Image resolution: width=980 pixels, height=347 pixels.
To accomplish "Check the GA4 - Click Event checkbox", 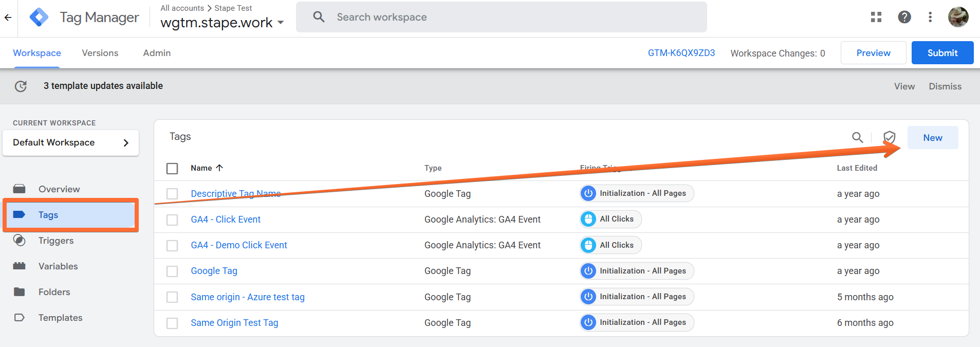I will pos(172,220).
